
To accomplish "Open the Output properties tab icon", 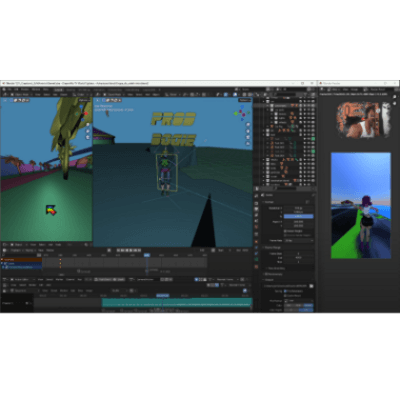I will [256, 209].
